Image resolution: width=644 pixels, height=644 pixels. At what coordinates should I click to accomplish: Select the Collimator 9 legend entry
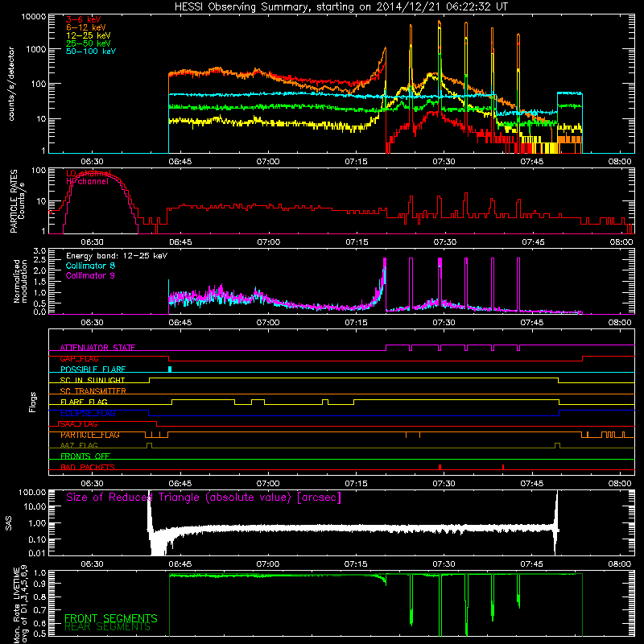(90, 275)
